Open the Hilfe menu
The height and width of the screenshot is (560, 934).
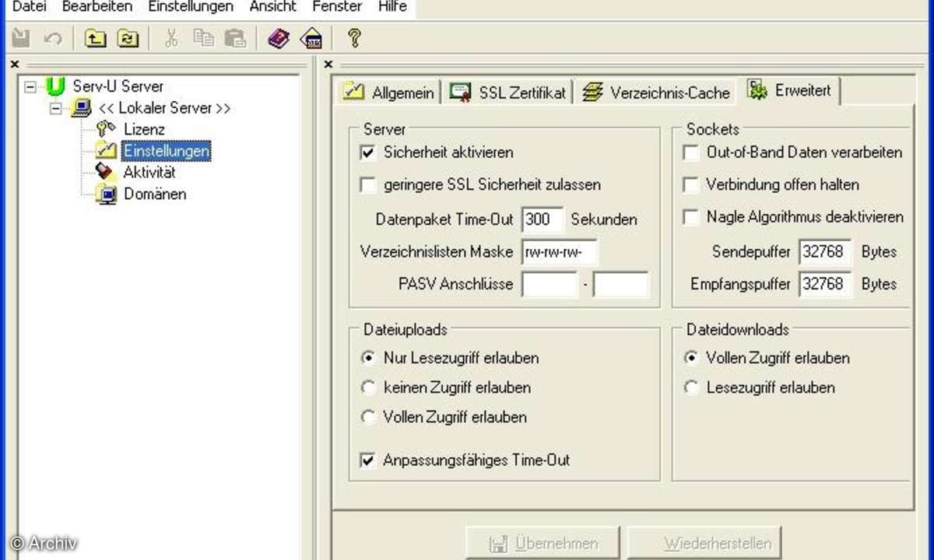(392, 7)
